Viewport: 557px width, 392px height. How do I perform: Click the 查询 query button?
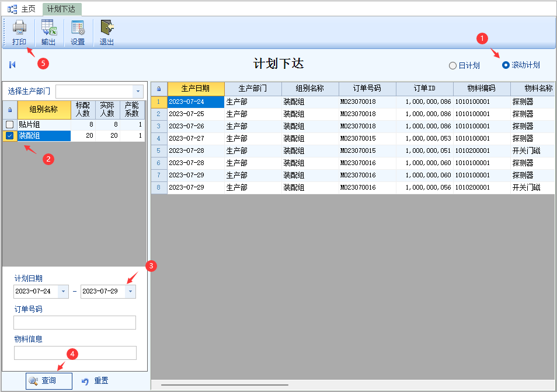click(49, 381)
